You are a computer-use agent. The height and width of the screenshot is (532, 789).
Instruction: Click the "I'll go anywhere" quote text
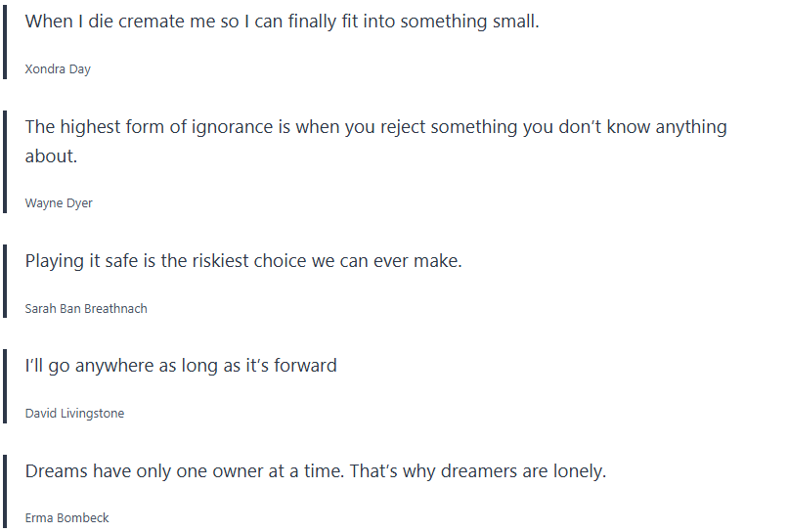click(x=181, y=366)
